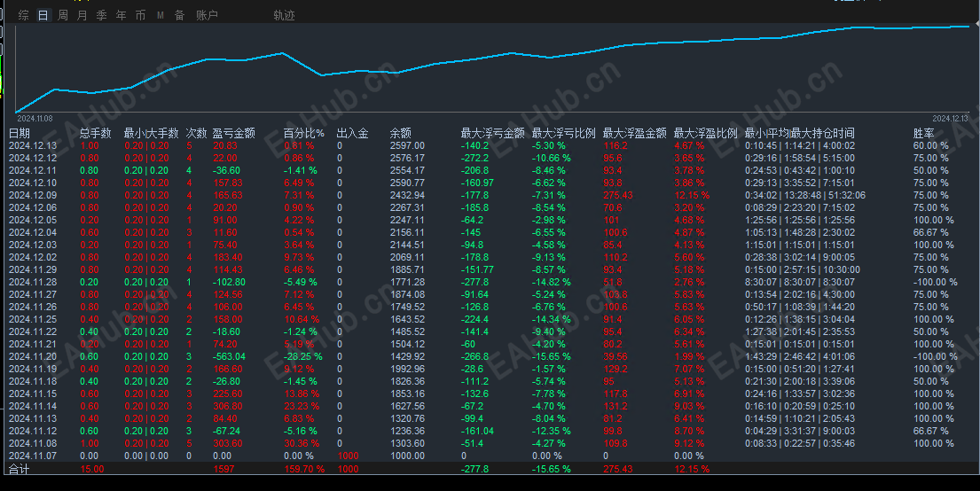This screenshot has width=980, height=491.
Task: Click the 最大浮盈比例 column header
Action: click(x=706, y=133)
